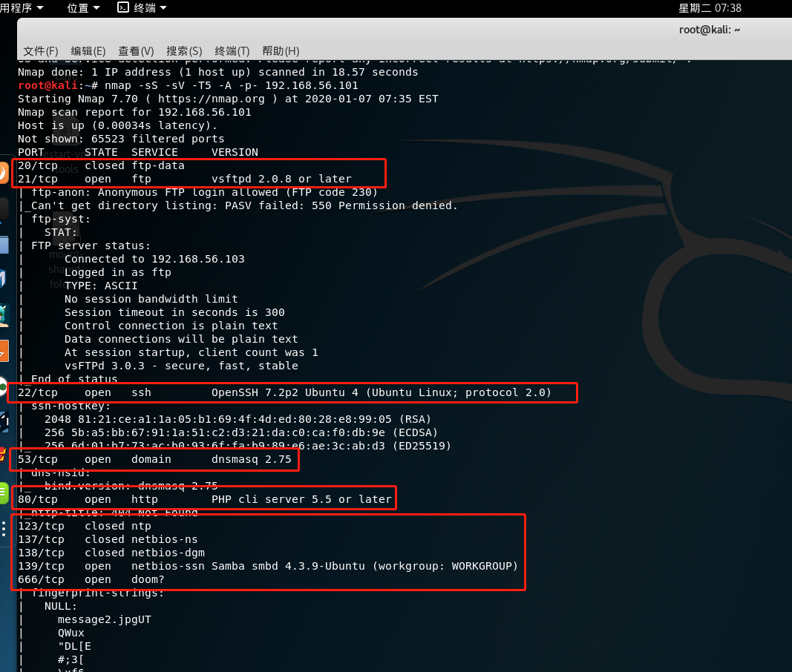This screenshot has height=672, width=792.
Task: Click 'Host is up (0.00034s latency)' line
Action: click(x=117, y=125)
